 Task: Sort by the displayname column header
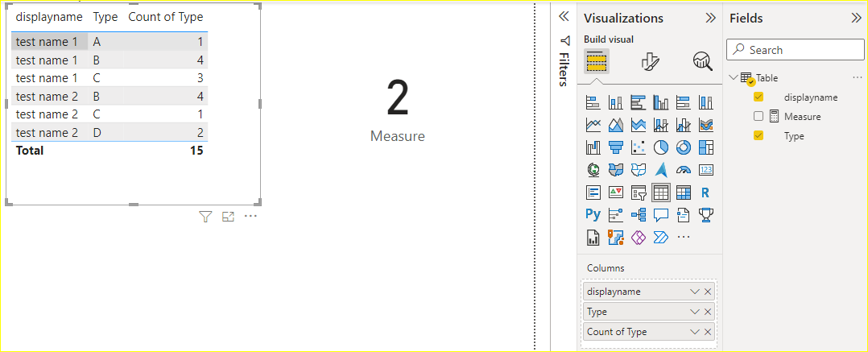pos(49,17)
